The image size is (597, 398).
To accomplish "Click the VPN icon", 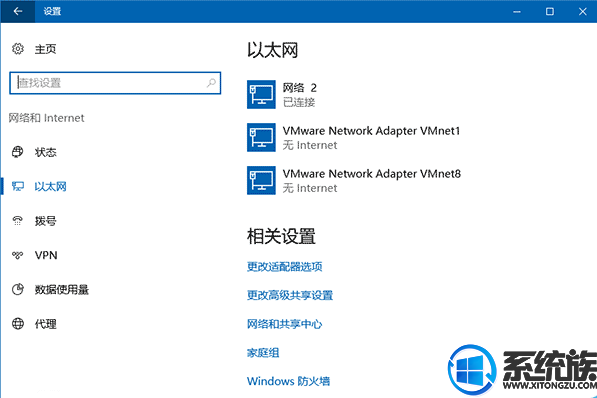I will [x=18, y=255].
